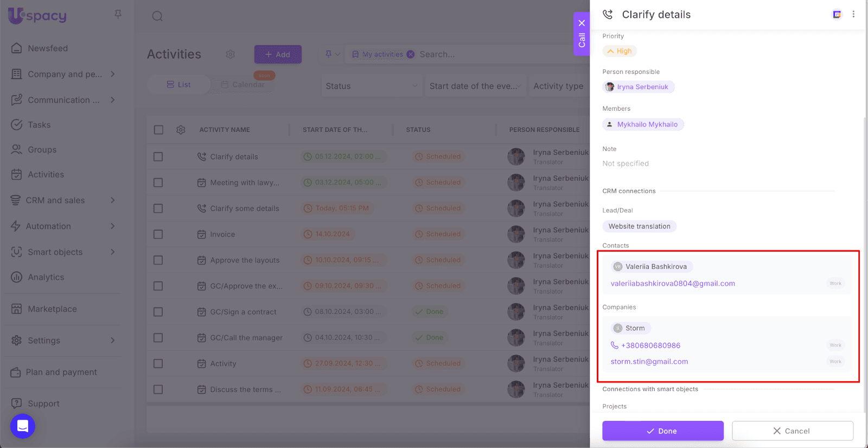The height and width of the screenshot is (448, 868).
Task: Open activities table settings gear
Action: [x=231, y=54]
